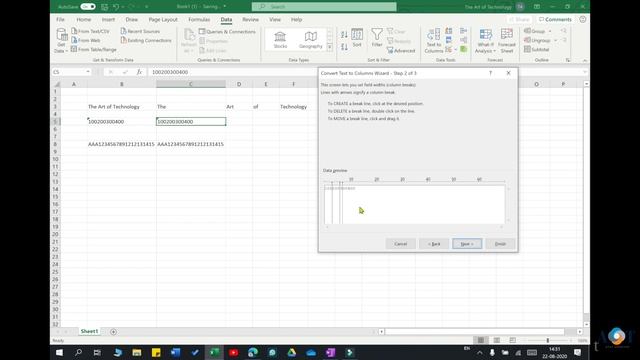Click the wizard Help question mark
The height and width of the screenshot is (360, 640).
[x=491, y=73]
